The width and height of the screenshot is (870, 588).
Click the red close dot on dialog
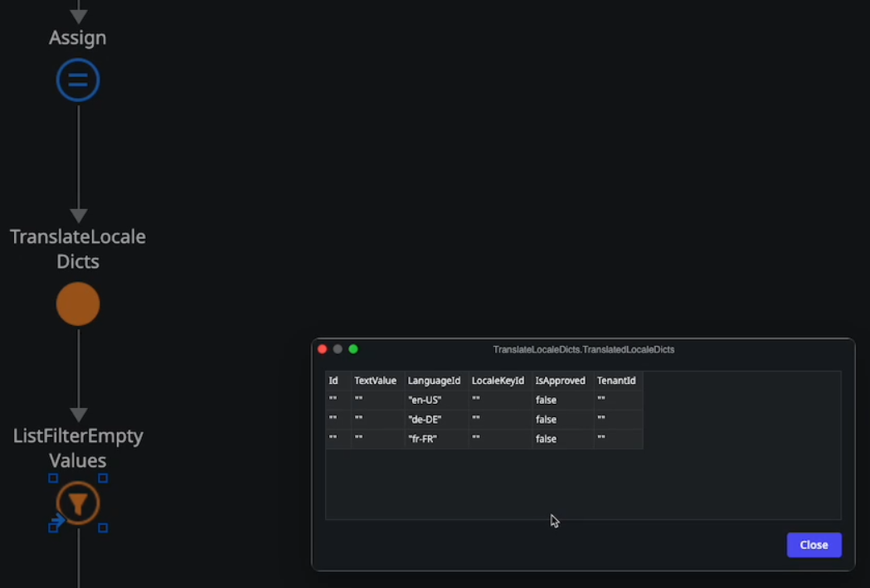tap(323, 349)
